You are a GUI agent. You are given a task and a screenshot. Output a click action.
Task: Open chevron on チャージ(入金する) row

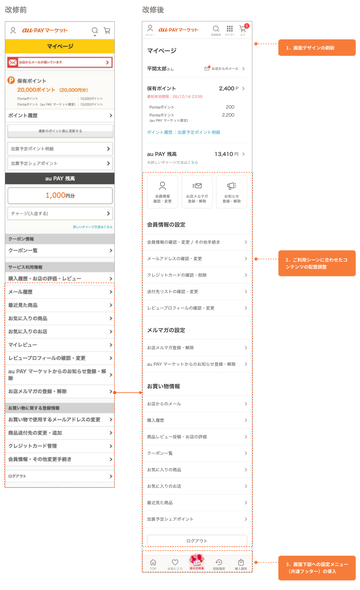[108, 213]
